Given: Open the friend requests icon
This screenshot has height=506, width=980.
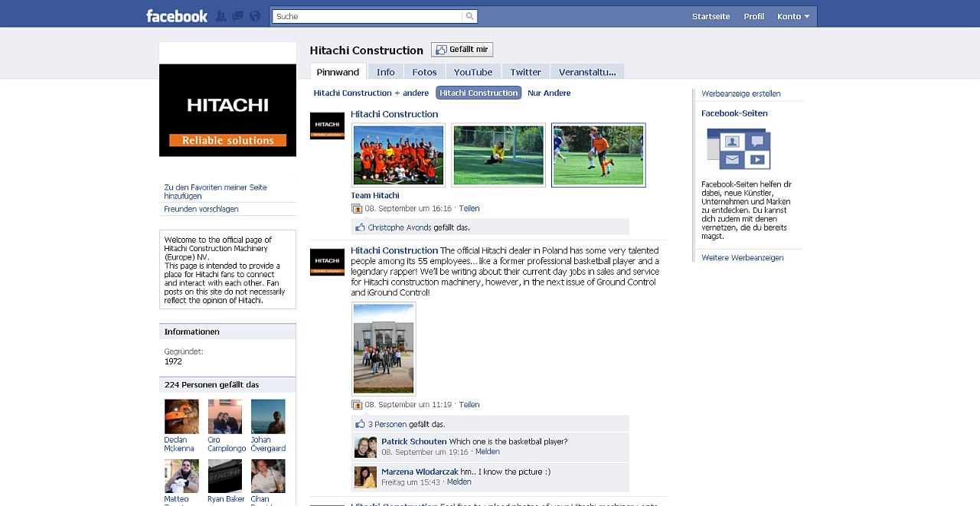Looking at the screenshot, I should 221,16.
